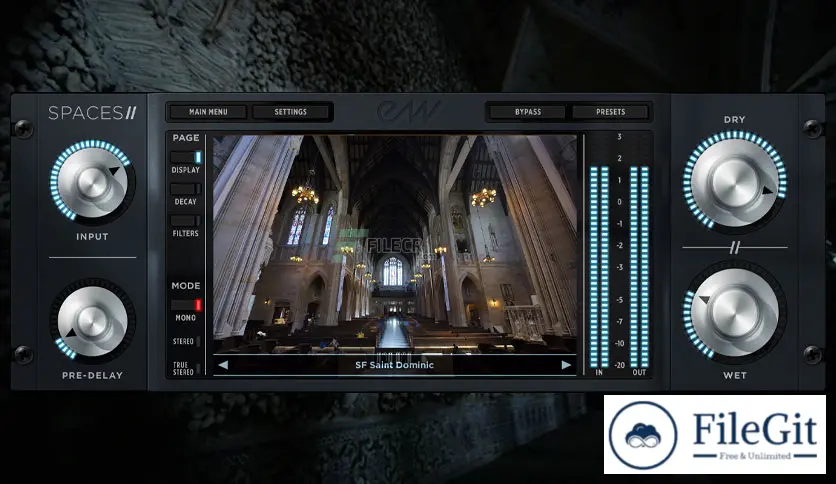This screenshot has width=836, height=484.
Task: Click the Input knob
Action: [x=92, y=183]
